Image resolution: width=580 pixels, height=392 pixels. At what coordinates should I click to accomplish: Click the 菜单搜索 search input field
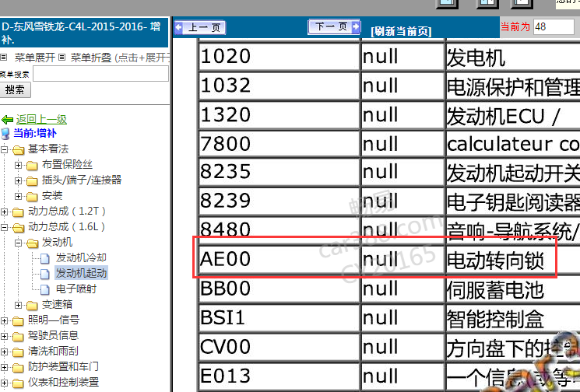101,74
